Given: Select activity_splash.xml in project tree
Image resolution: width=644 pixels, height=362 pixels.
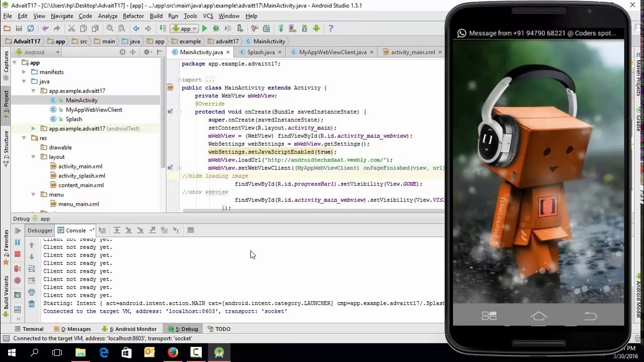Looking at the screenshot, I should pyautogui.click(x=82, y=176).
